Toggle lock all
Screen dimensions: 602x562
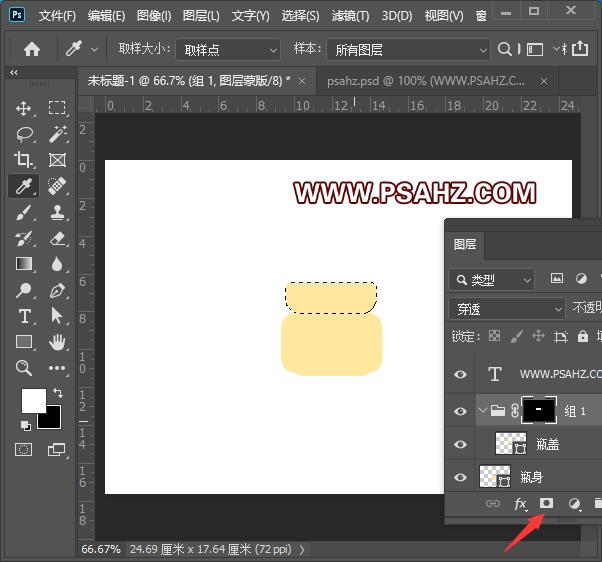tap(583, 336)
